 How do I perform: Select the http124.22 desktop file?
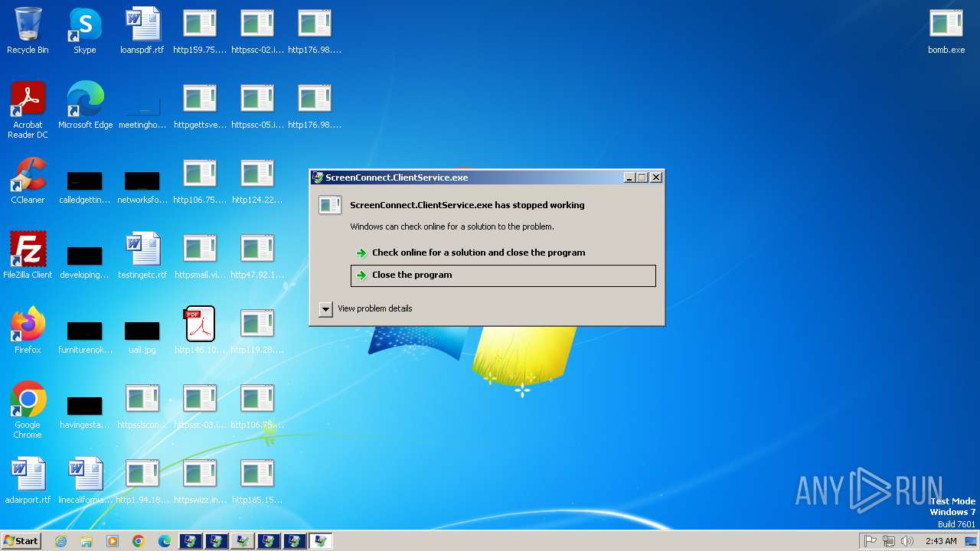pyautogui.click(x=257, y=181)
